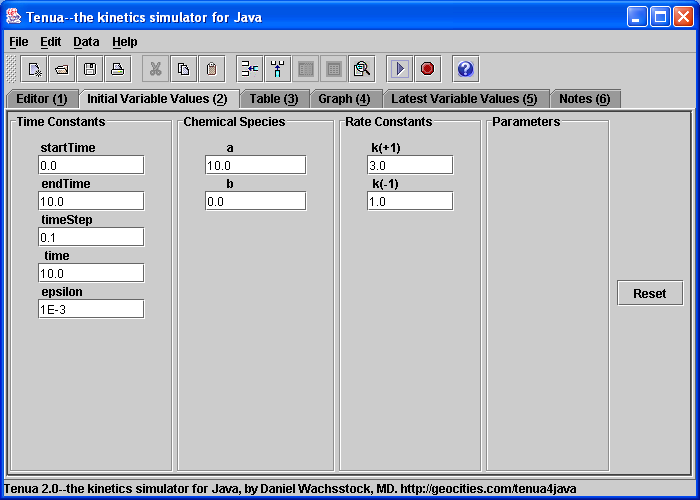
Task: Run the simulation with play icon
Action: click(400, 69)
